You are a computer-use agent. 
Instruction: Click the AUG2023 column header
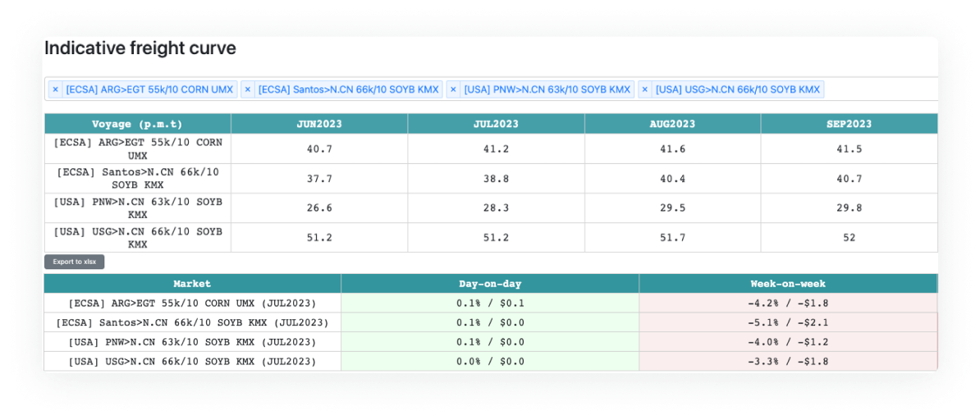(672, 124)
